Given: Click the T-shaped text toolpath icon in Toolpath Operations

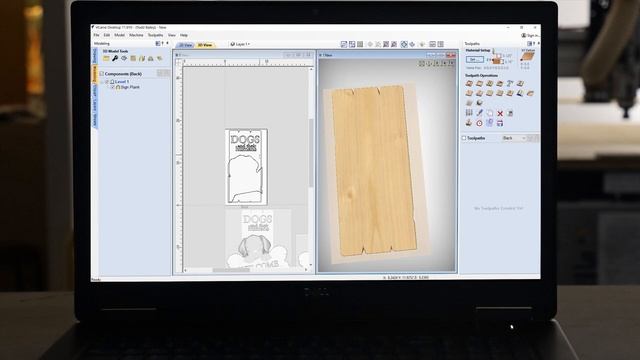Looking at the screenshot, I should coord(510,83).
